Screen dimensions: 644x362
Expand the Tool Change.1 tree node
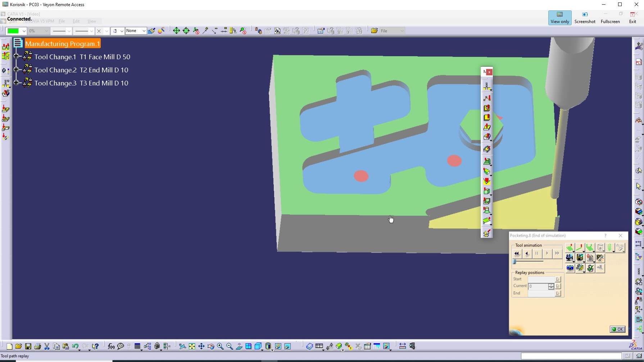coord(16,56)
